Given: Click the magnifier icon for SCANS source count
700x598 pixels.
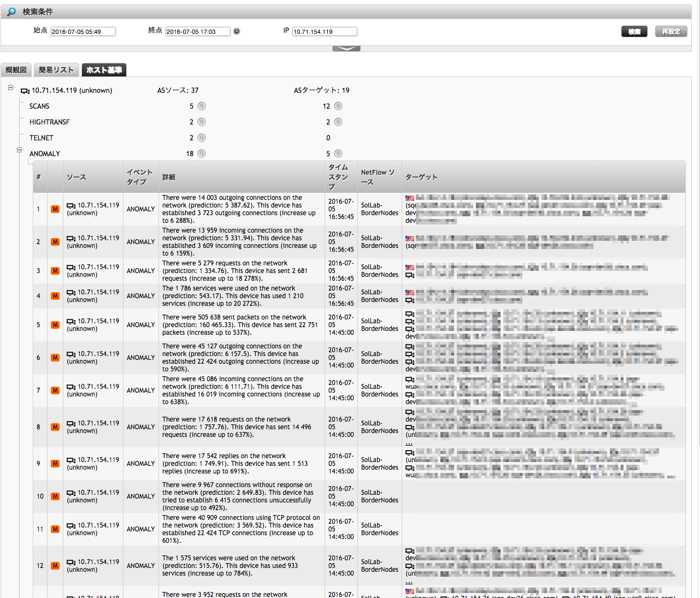Looking at the screenshot, I should click(202, 106).
